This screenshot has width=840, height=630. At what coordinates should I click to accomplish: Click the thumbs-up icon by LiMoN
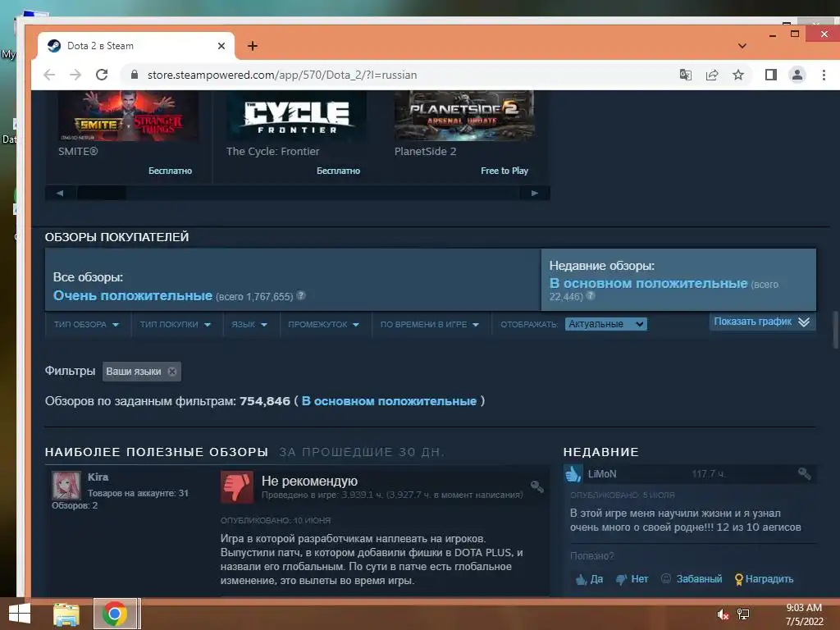pyautogui.click(x=573, y=473)
